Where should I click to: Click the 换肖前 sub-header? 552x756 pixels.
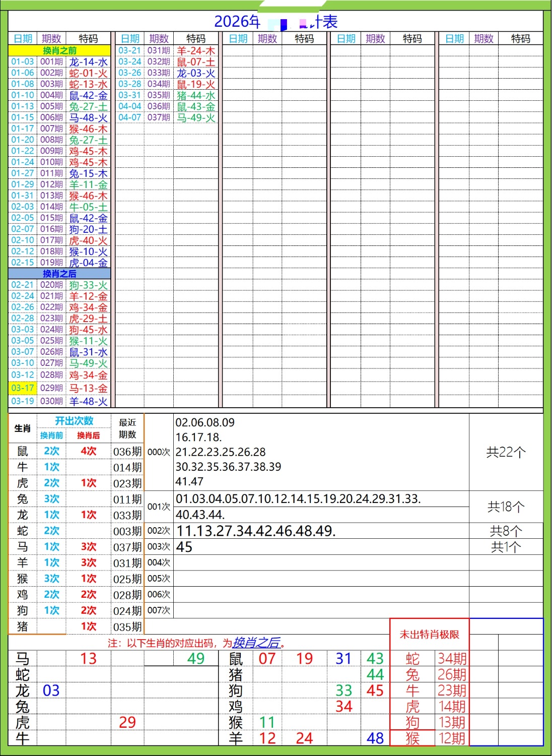pos(52,435)
